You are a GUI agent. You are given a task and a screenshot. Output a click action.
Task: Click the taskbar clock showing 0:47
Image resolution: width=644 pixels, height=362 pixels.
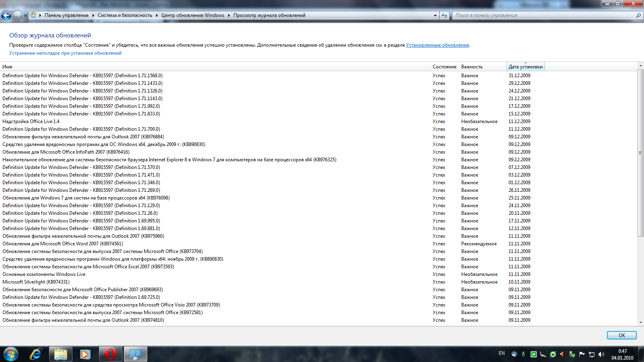click(x=622, y=354)
